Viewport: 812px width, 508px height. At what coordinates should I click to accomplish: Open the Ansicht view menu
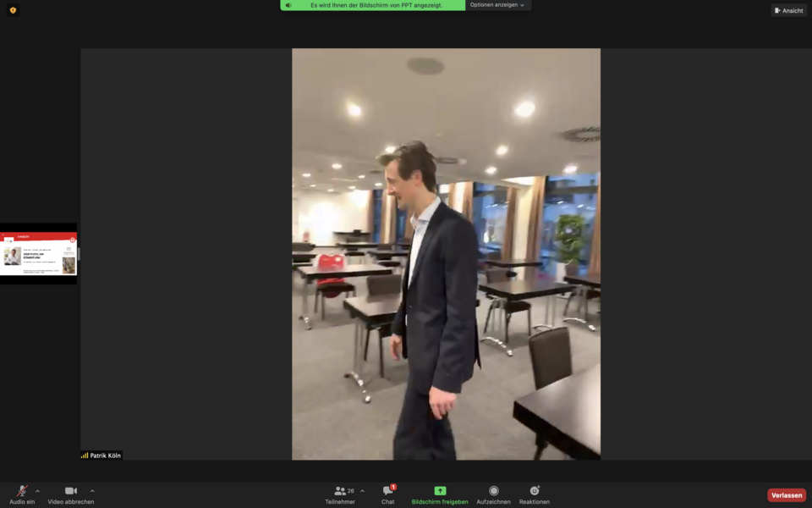coord(788,10)
